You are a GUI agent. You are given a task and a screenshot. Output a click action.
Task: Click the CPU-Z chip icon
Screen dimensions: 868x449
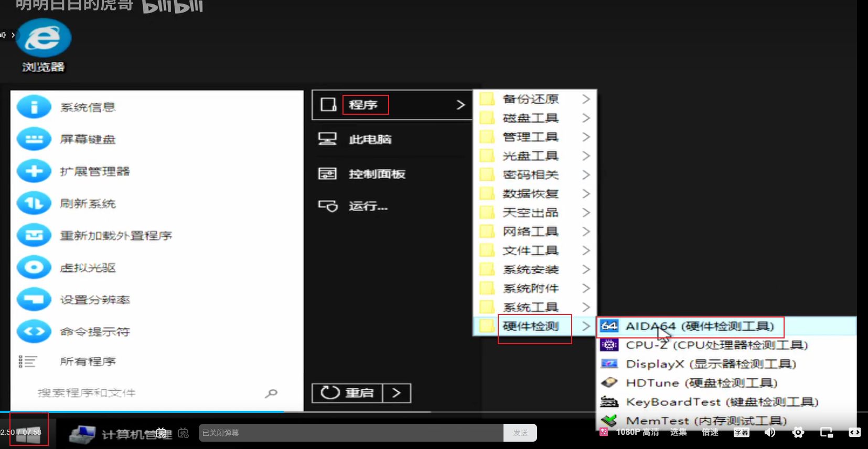click(x=609, y=345)
